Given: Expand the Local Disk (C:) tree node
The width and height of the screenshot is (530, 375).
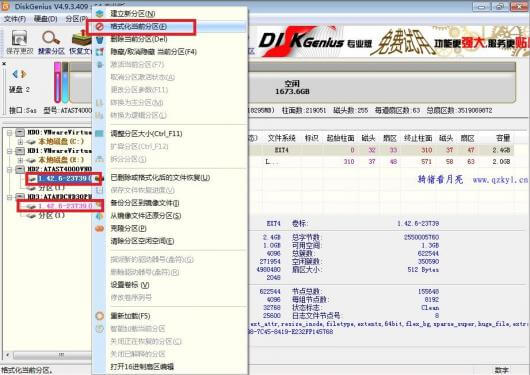Looking at the screenshot, I should tap(20, 142).
